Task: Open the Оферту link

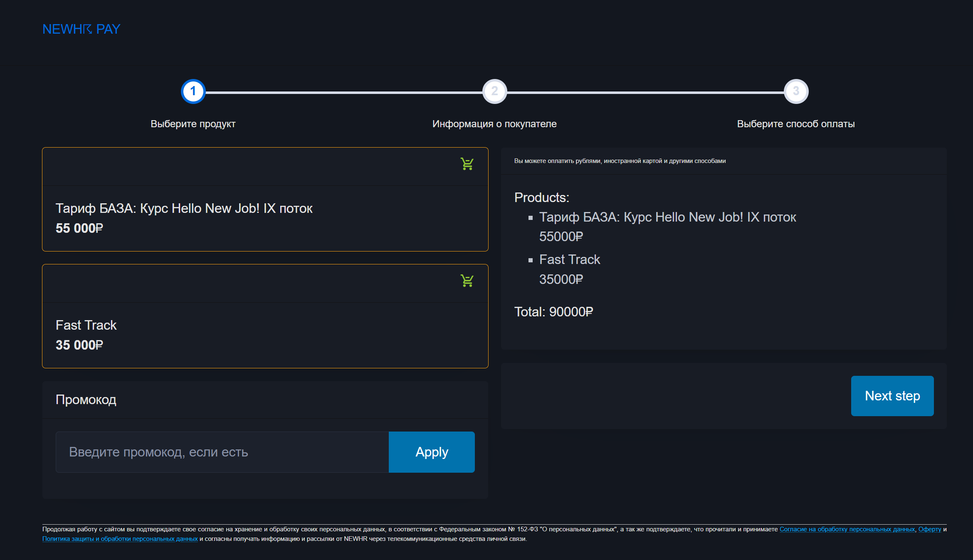Action: 929,529
